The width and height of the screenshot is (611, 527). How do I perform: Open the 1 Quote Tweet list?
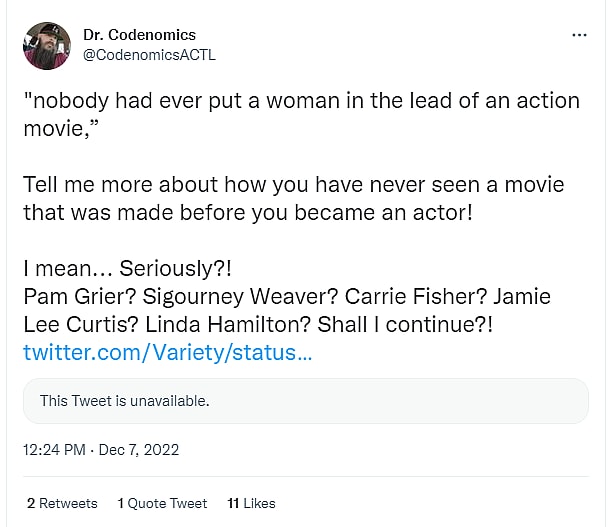tap(162, 503)
